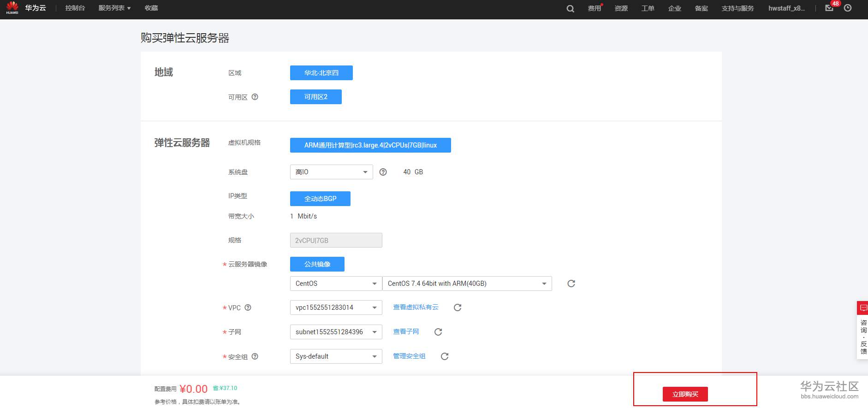Screen dimensions: 868x408
Task: Click the ¥0.00 configuration fee value
Action: tap(194, 389)
